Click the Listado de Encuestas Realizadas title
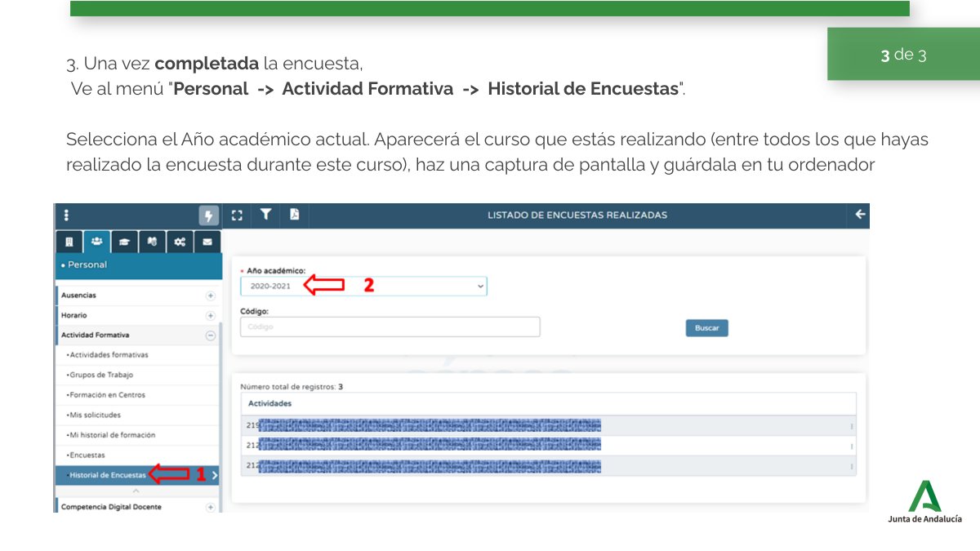This screenshot has height=551, width=980. (577, 215)
